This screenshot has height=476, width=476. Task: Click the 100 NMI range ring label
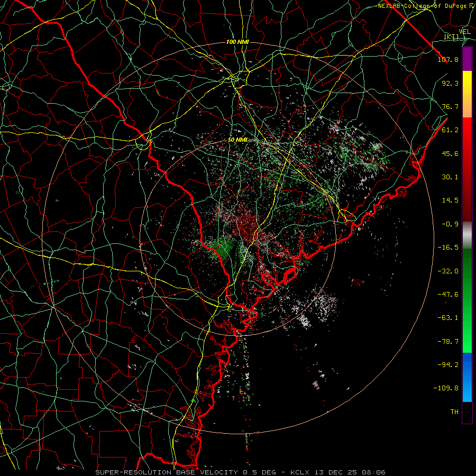pyautogui.click(x=237, y=42)
